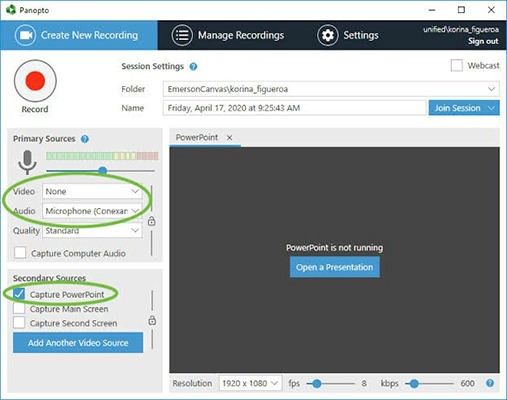Click the red Record button

[35, 81]
